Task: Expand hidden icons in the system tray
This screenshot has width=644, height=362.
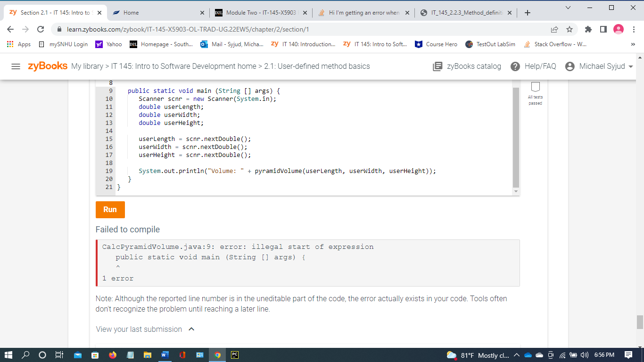Action: pyautogui.click(x=517, y=355)
